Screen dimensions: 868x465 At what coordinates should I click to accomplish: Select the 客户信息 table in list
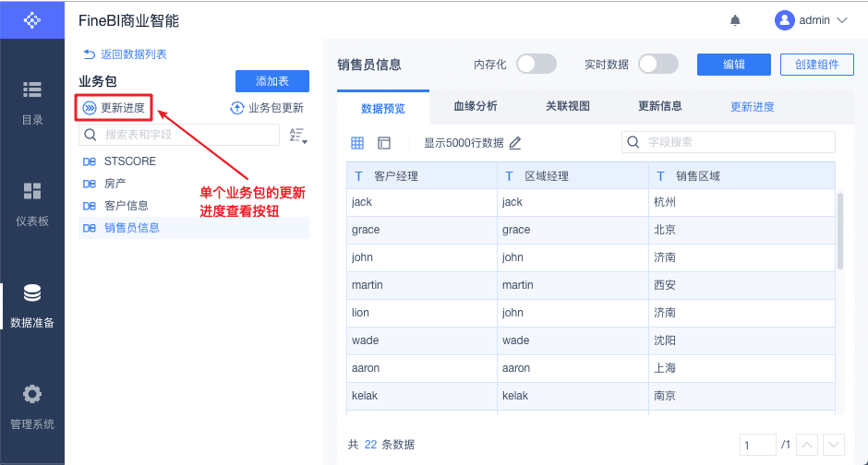(x=127, y=206)
